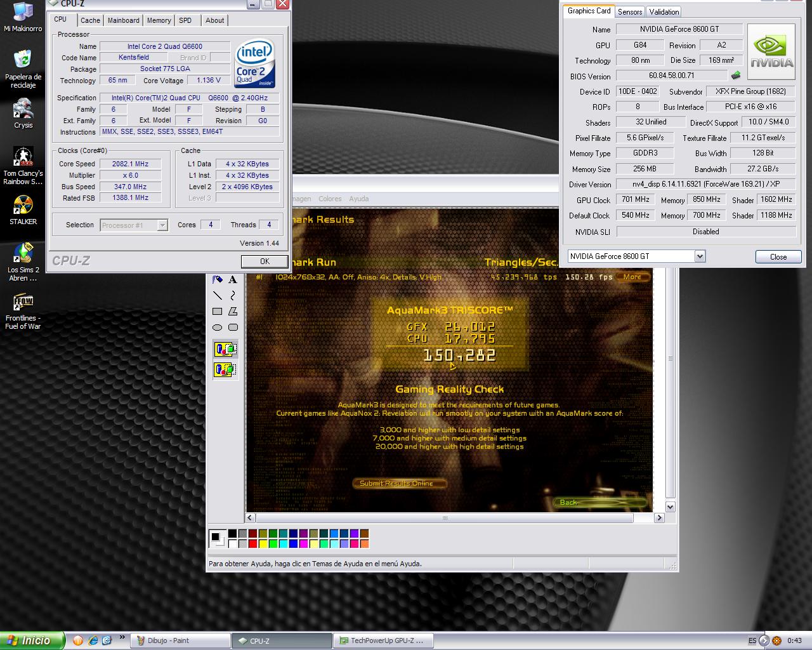The width and height of the screenshot is (812, 650).
Task: Select the Ellipse tool in Paint
Action: pyautogui.click(x=217, y=328)
